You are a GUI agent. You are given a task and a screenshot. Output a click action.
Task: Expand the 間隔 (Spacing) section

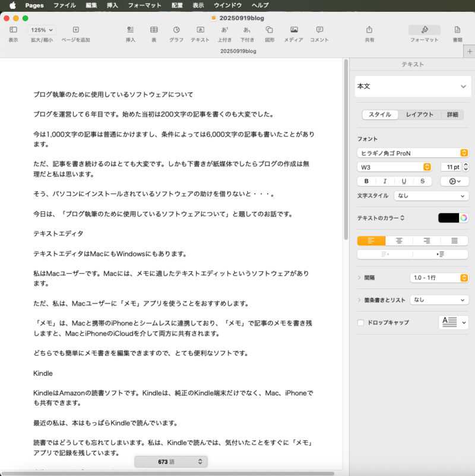pyautogui.click(x=360, y=278)
